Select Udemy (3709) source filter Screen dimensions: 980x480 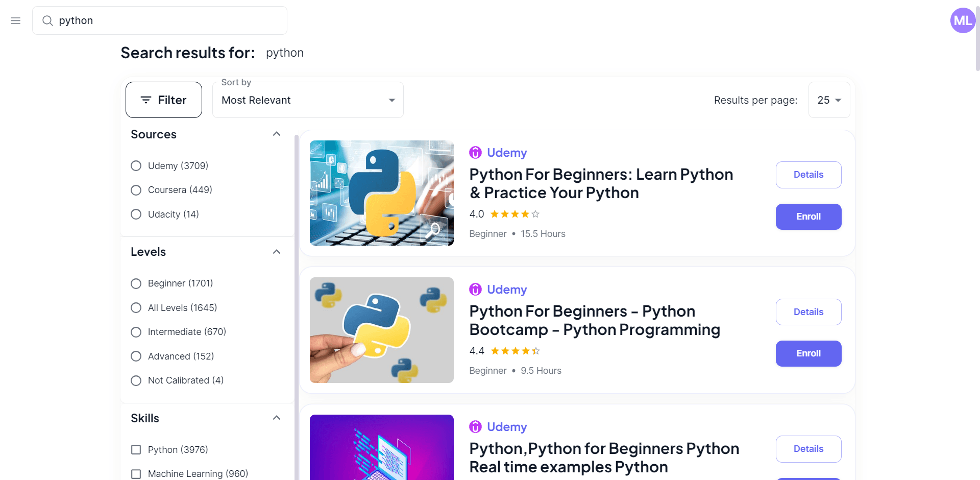[x=136, y=166]
